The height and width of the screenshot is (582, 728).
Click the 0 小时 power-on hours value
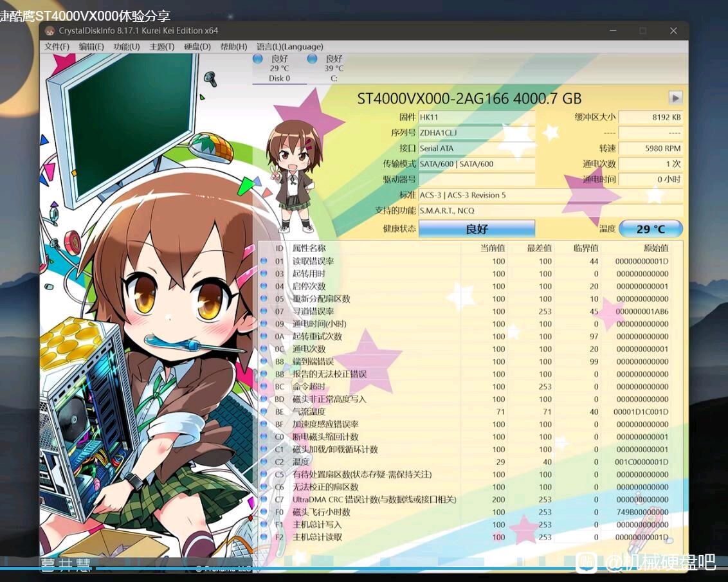(x=650, y=179)
